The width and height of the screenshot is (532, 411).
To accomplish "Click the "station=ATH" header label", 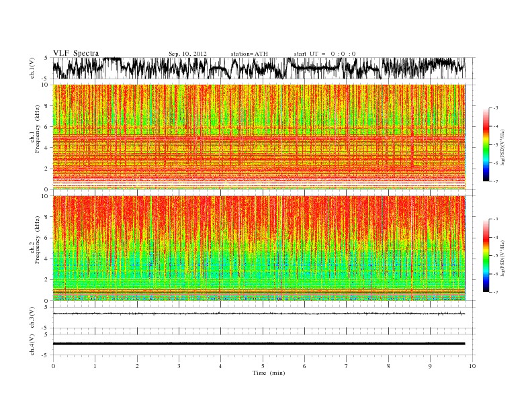I will [249, 54].
